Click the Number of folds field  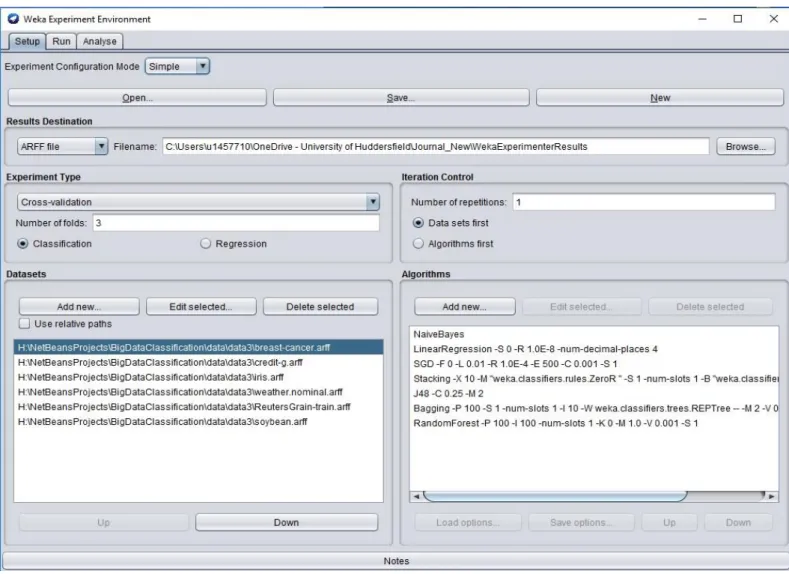[236, 223]
